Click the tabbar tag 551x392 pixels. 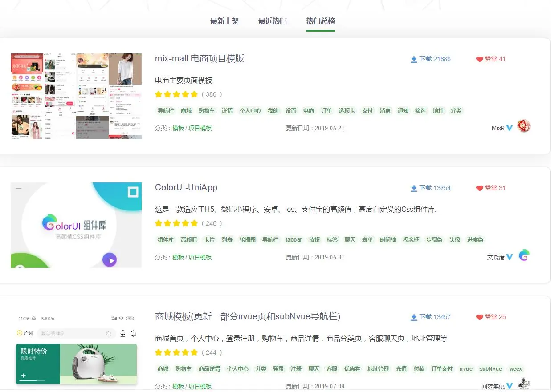pyautogui.click(x=294, y=240)
